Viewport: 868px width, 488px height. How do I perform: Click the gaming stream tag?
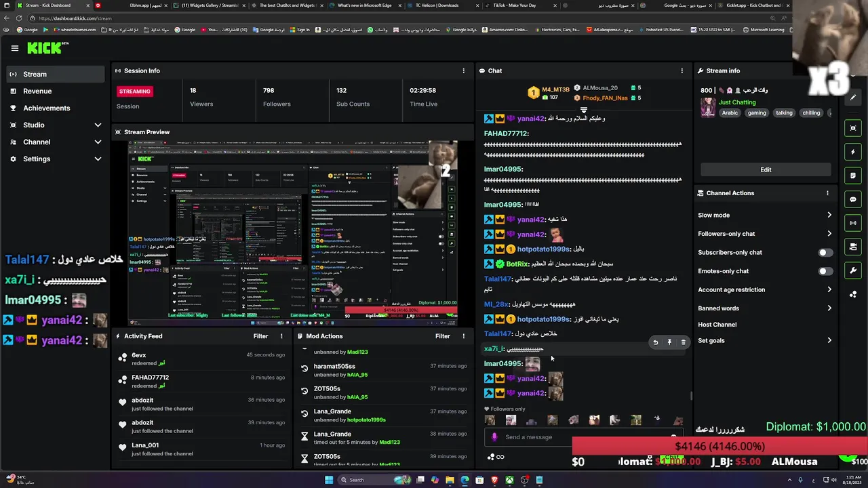[x=757, y=113]
